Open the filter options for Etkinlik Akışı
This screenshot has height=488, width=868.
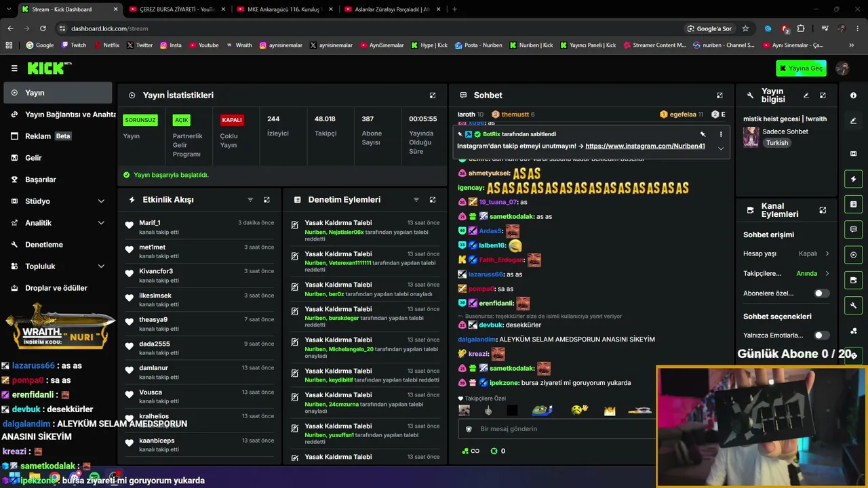[x=250, y=200]
